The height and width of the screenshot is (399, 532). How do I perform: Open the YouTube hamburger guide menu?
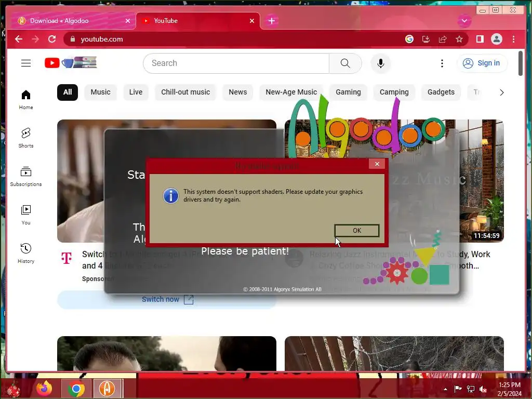[x=26, y=63]
